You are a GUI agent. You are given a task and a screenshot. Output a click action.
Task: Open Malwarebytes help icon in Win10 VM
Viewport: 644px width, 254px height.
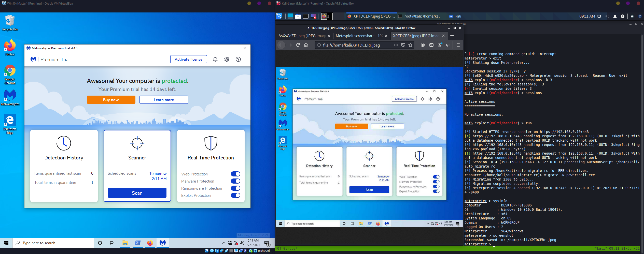coord(238,59)
